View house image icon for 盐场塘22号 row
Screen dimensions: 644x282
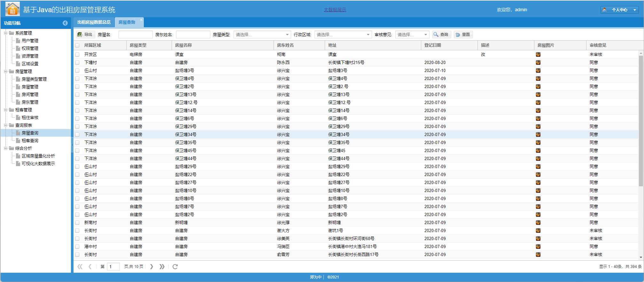(538, 175)
